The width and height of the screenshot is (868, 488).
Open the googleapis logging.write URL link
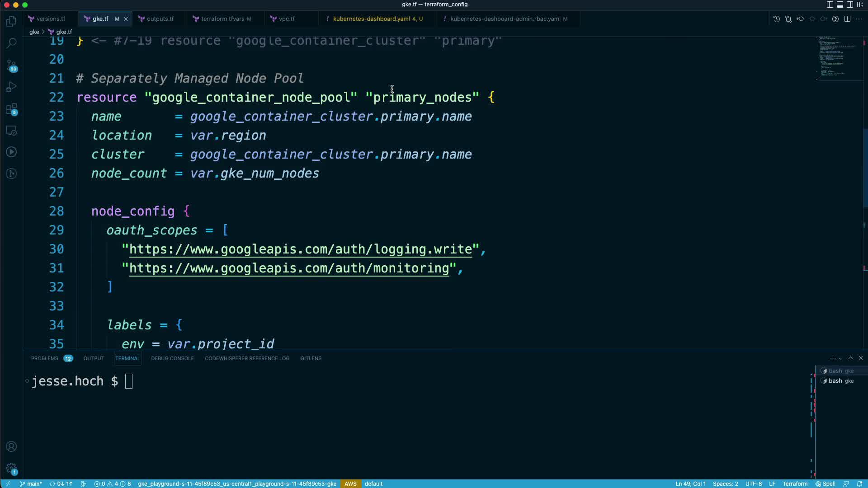click(x=301, y=249)
